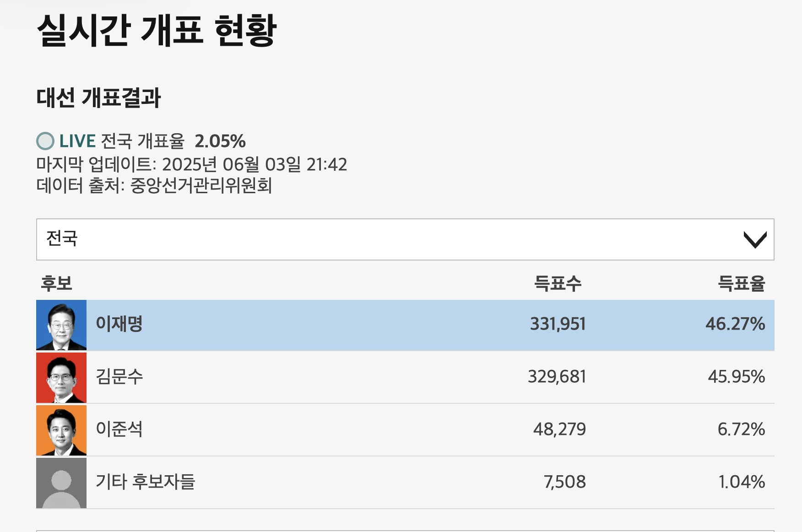Select the 김문수 candidate name
Image resolution: width=802 pixels, height=532 pixels.
point(119,376)
